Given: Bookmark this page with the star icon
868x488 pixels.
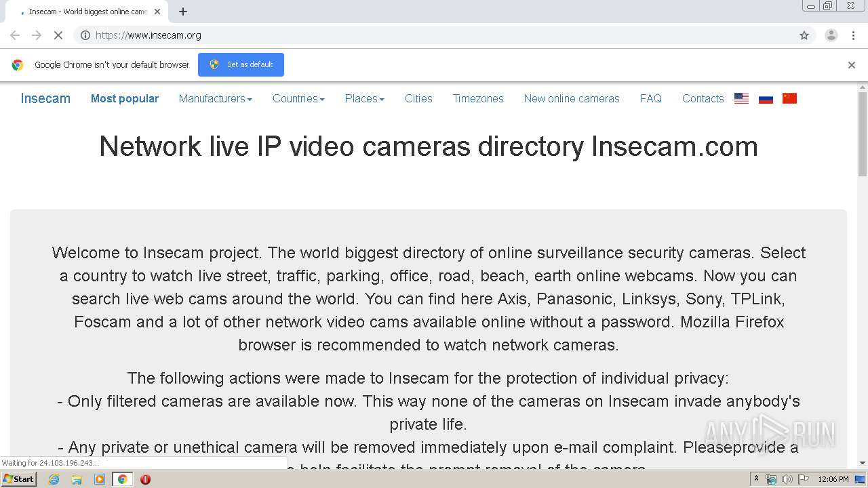Looking at the screenshot, I should click(x=804, y=35).
